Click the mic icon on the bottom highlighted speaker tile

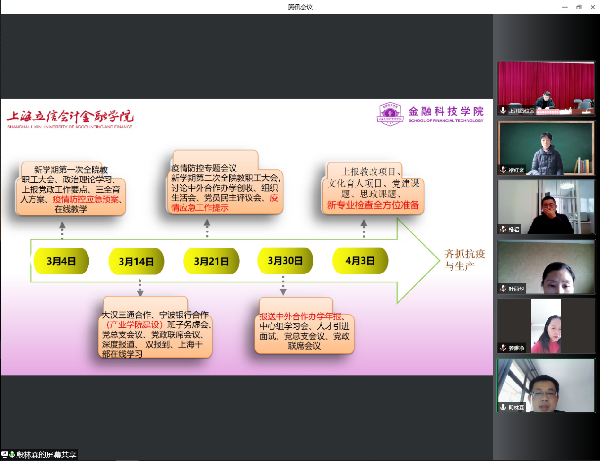(503, 407)
